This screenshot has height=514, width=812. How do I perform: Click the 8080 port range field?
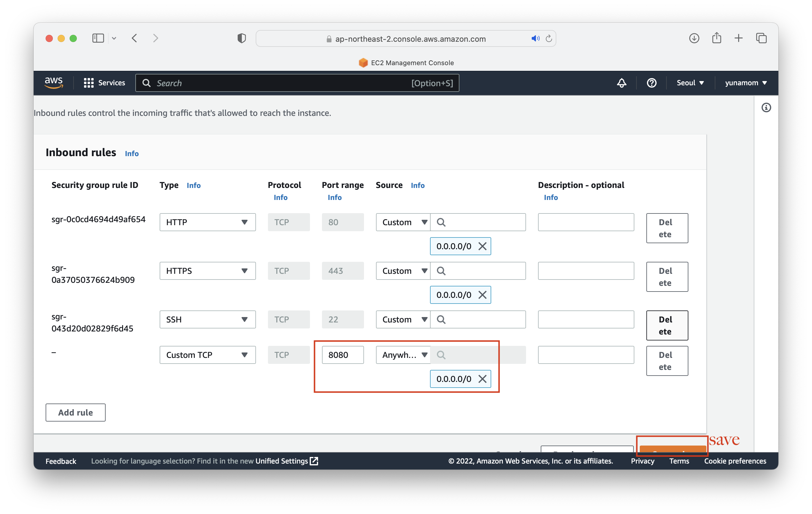tap(343, 355)
